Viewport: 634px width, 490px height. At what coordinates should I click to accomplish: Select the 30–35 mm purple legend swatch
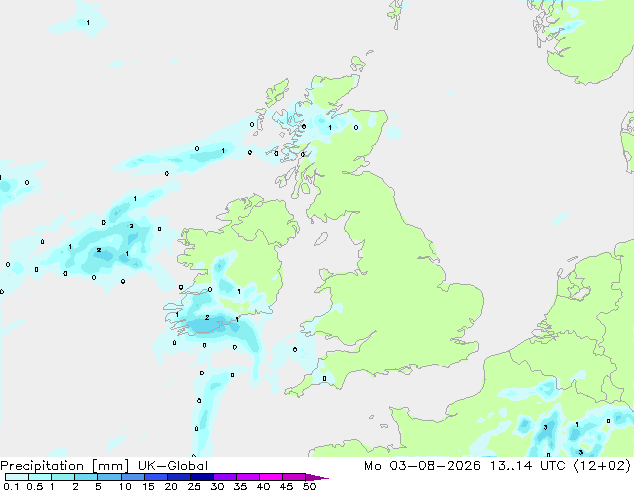[225, 477]
